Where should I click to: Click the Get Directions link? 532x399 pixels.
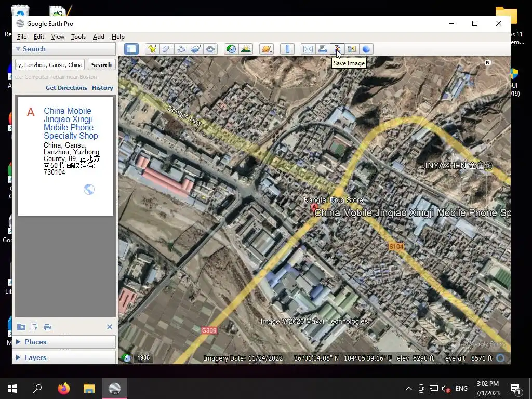[66, 88]
